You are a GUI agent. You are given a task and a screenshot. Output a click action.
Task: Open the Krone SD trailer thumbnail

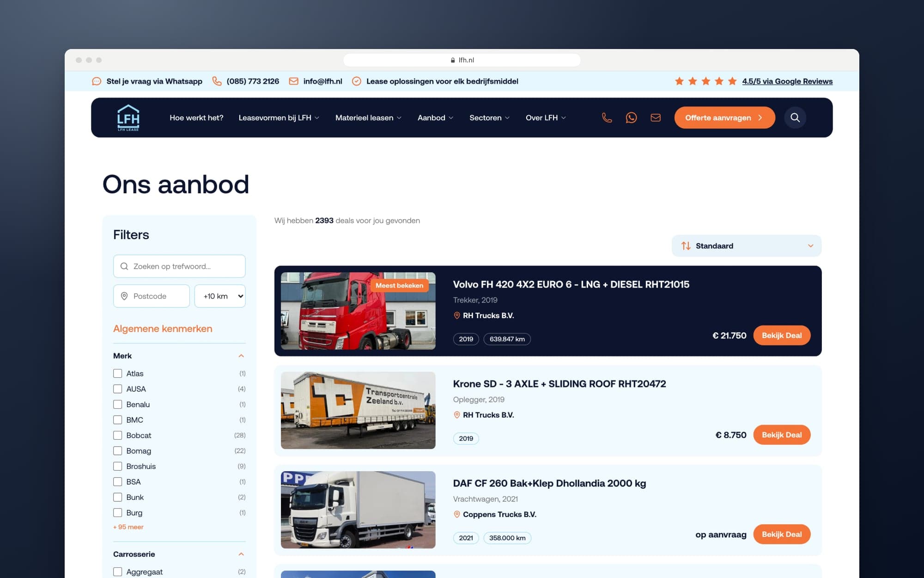358,410
